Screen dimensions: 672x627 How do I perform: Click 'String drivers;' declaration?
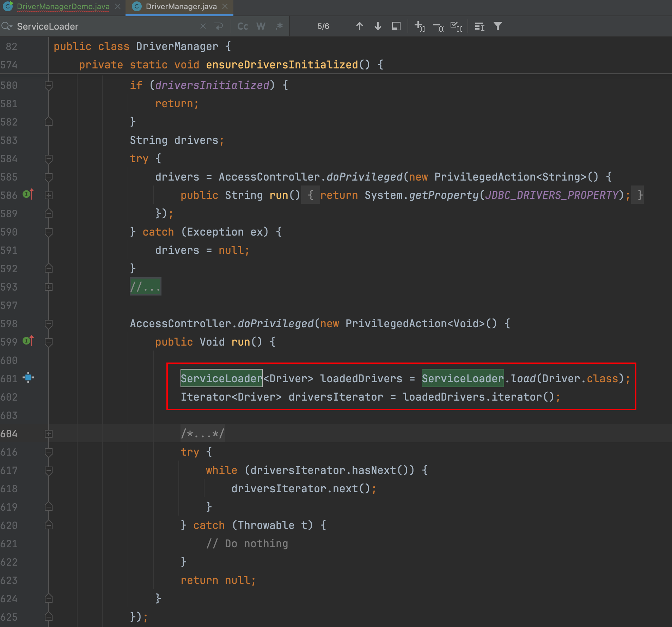(x=177, y=140)
